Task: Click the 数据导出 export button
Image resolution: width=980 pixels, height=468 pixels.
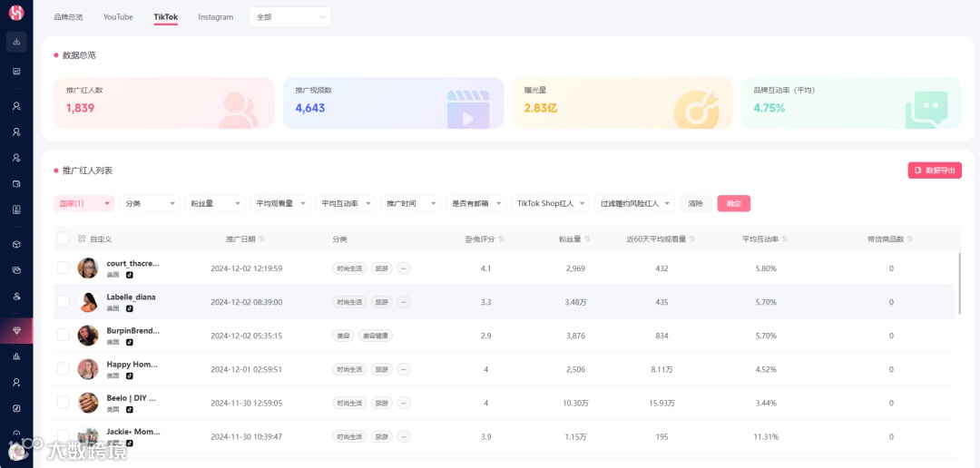Action: pyautogui.click(x=935, y=170)
